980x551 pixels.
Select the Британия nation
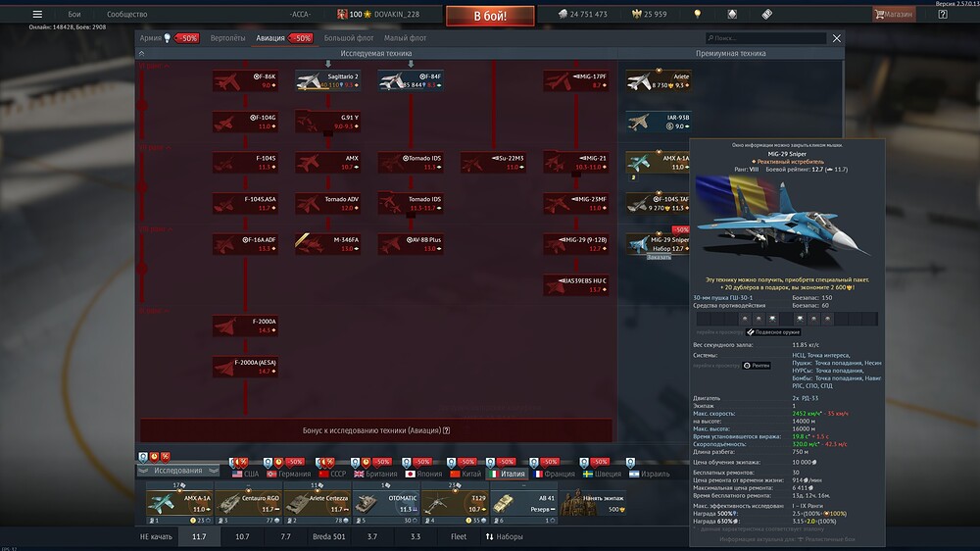tap(375, 475)
